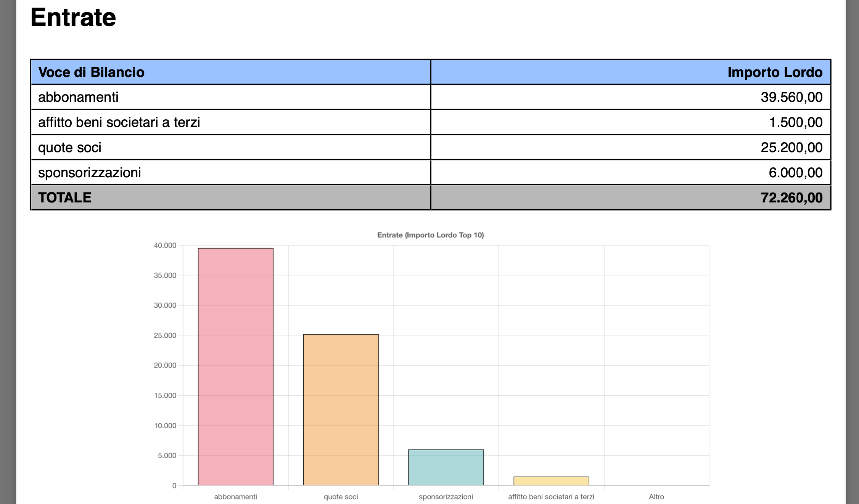This screenshot has height=504, width=859.
Task: Select affitto beni societari a terzi row
Action: pyautogui.click(x=119, y=122)
